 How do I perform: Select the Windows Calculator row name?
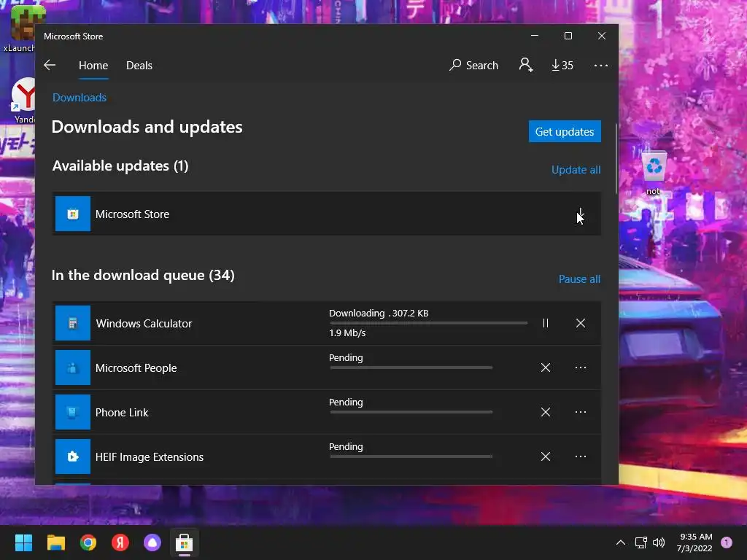(x=144, y=324)
